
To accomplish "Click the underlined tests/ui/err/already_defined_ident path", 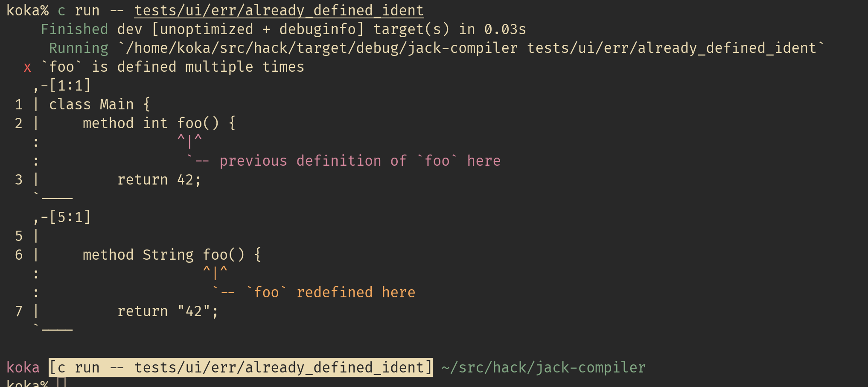I will [x=279, y=10].
